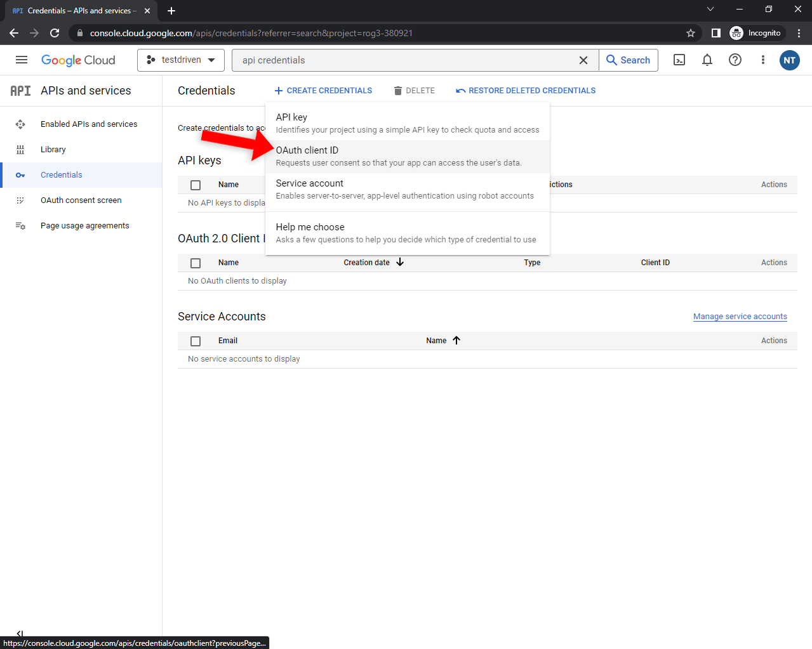Click the Google Cloud logo
The height and width of the screenshot is (649, 812).
pos(78,60)
